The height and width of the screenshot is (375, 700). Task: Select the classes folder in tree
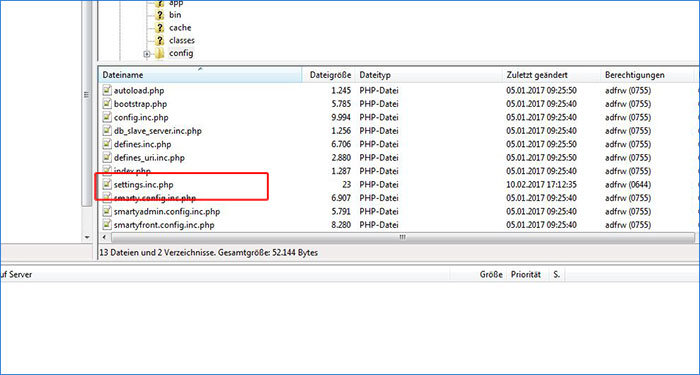(x=182, y=41)
